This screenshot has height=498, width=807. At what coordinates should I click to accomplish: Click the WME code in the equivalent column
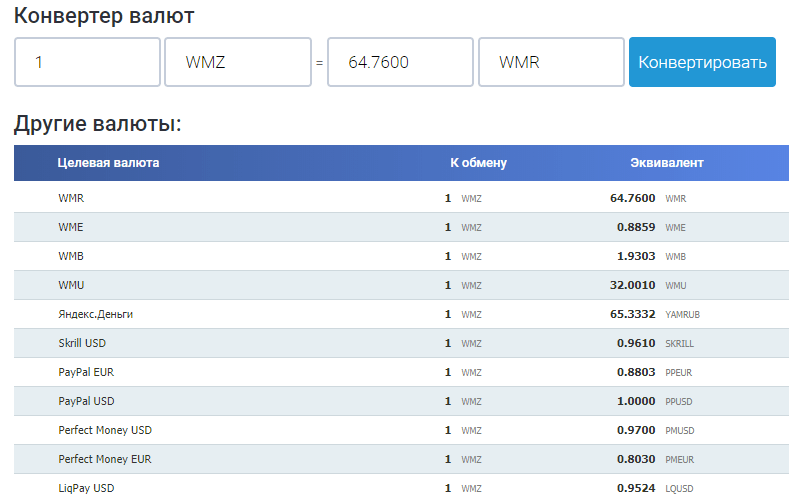coord(675,228)
